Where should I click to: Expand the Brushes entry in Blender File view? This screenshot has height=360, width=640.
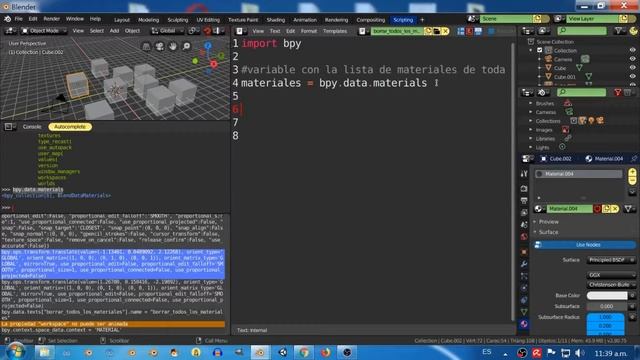tap(531, 103)
